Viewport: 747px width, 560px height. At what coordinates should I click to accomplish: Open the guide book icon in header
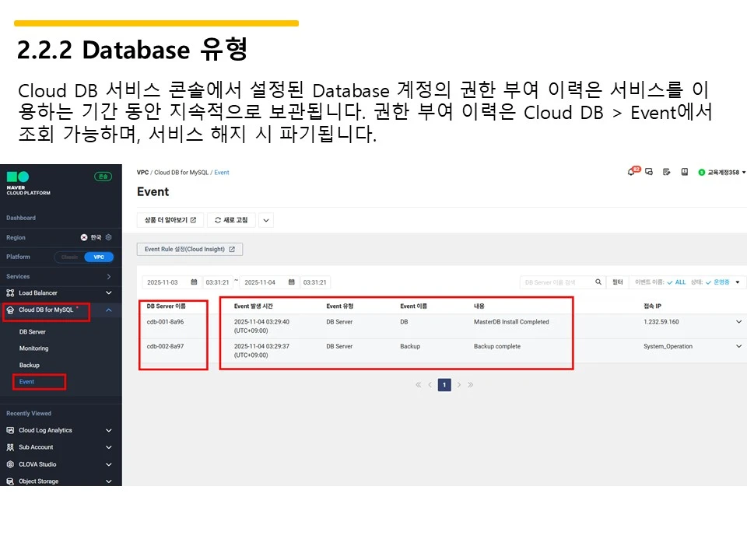(685, 172)
